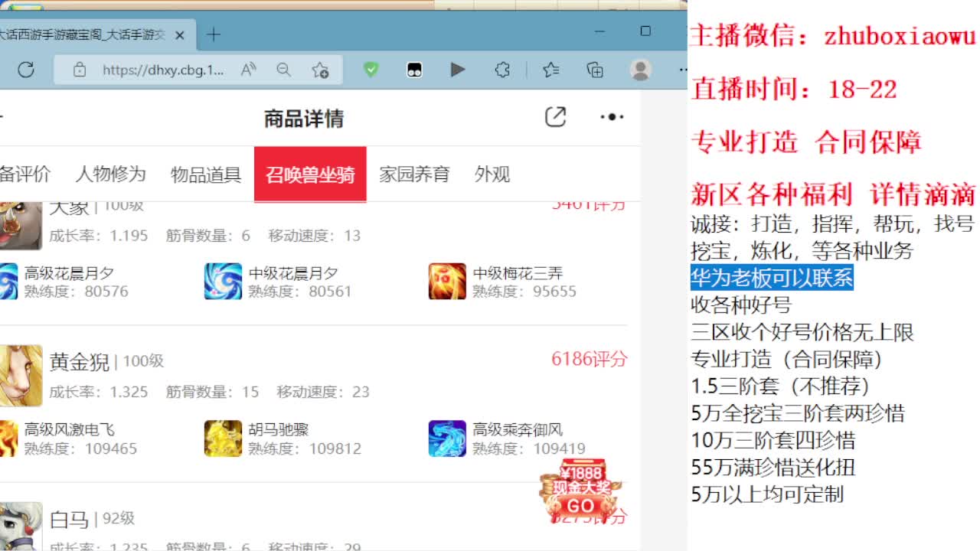The width and height of the screenshot is (980, 551).
Task: Open the 备评价 tab
Action: 24,174
